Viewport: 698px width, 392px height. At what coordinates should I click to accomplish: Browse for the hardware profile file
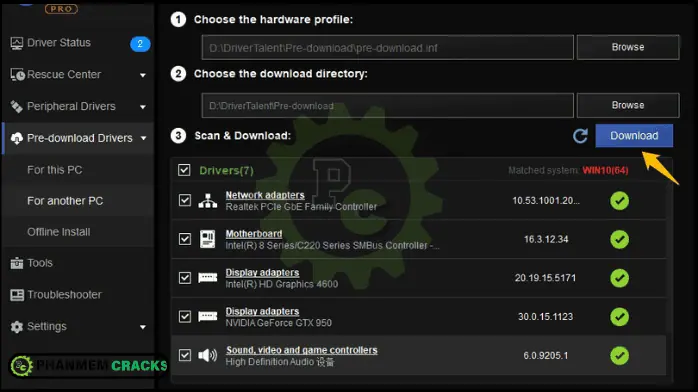click(628, 47)
